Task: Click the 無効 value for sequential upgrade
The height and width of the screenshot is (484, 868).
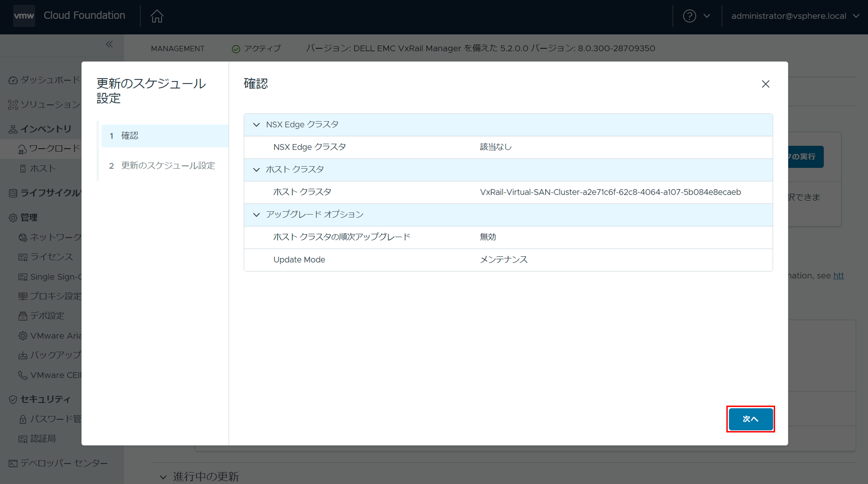Action: click(488, 237)
